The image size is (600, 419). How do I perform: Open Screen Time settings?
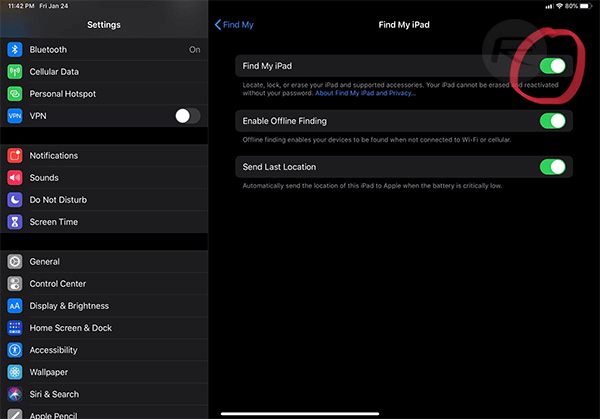coord(104,222)
